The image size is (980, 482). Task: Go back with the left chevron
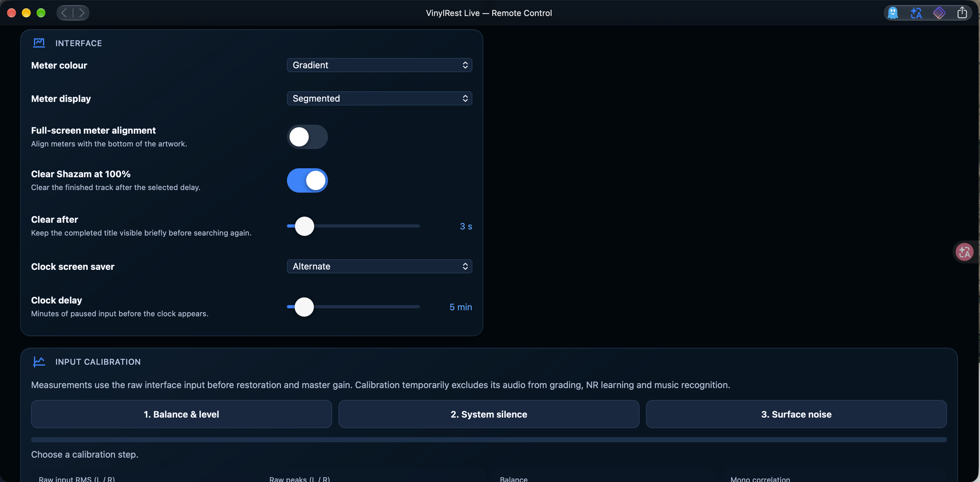point(64,13)
